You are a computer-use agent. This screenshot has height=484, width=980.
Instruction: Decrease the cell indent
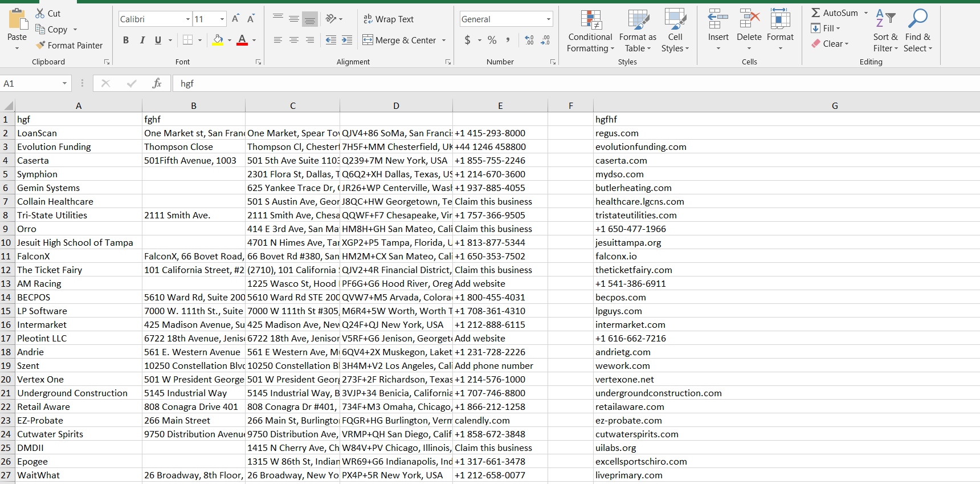pyautogui.click(x=331, y=40)
